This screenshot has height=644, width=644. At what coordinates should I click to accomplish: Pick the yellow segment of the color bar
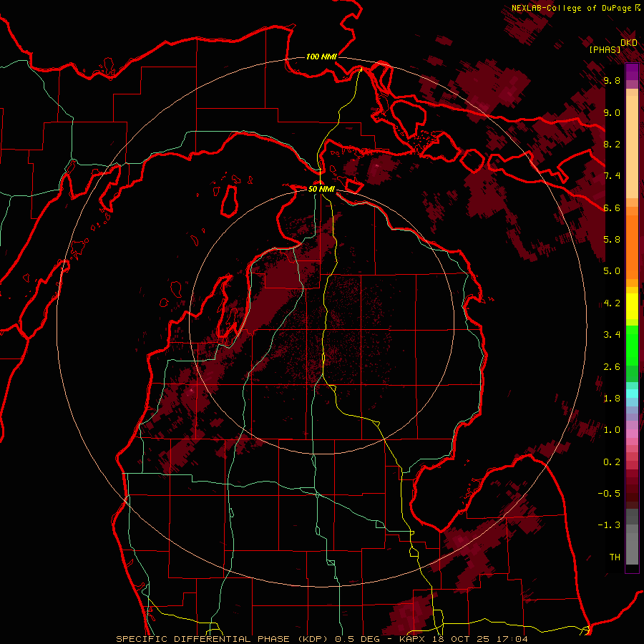point(632,306)
